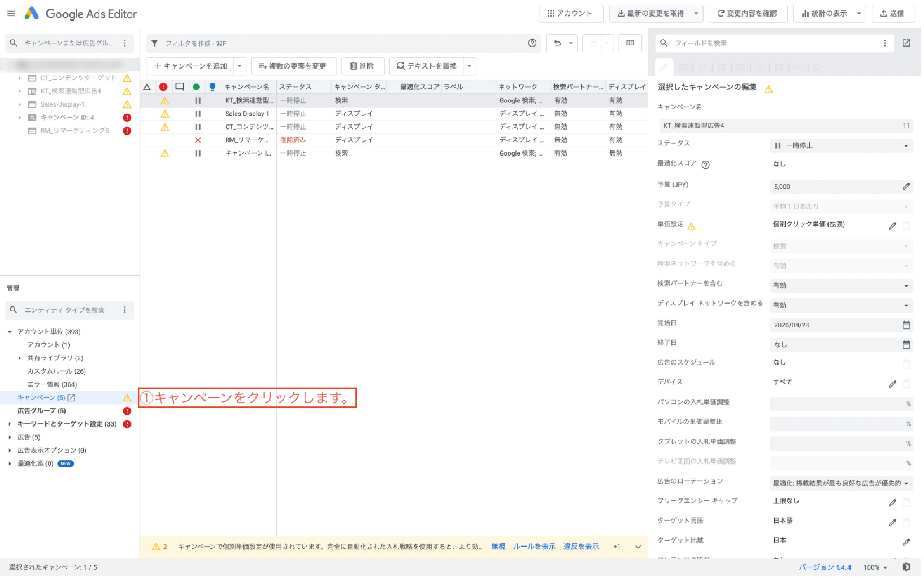Open the column settings icon in the toolbar
The image size is (924, 581).
click(630, 43)
